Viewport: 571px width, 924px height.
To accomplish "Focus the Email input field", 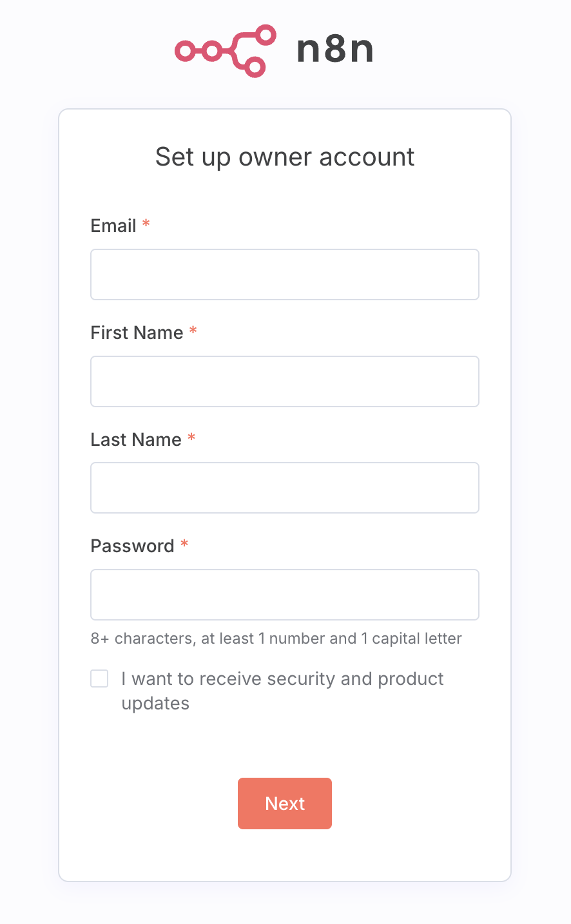I will tap(285, 274).
